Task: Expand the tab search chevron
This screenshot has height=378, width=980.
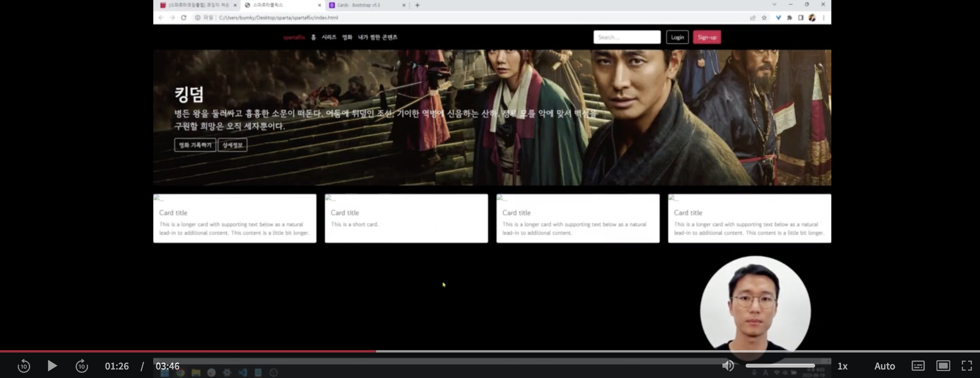Action: click(x=774, y=4)
